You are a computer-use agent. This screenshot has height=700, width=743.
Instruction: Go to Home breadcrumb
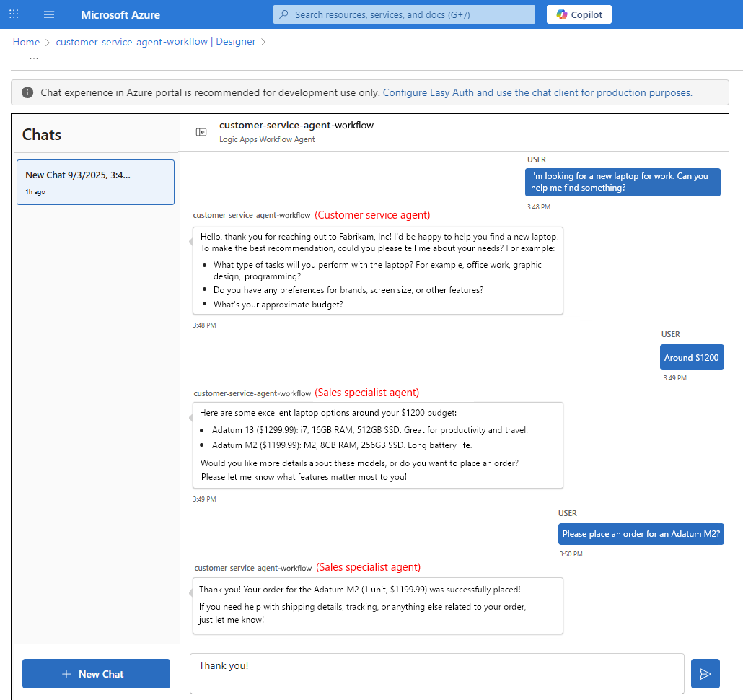[26, 42]
